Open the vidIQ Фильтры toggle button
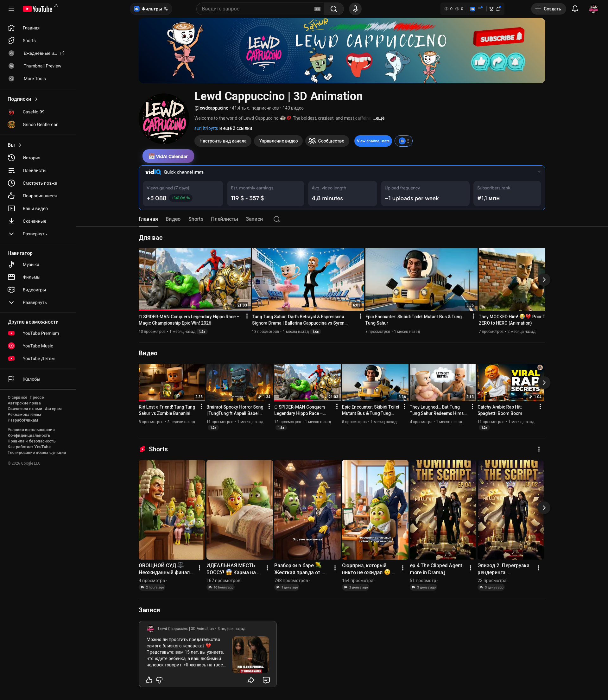The image size is (608, 700). [x=151, y=9]
